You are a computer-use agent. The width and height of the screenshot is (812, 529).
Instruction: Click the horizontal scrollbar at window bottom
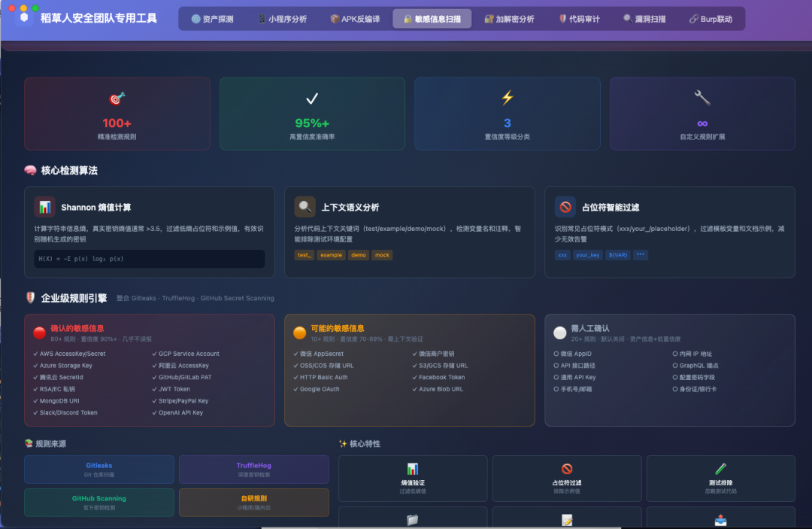[x=441, y=527]
